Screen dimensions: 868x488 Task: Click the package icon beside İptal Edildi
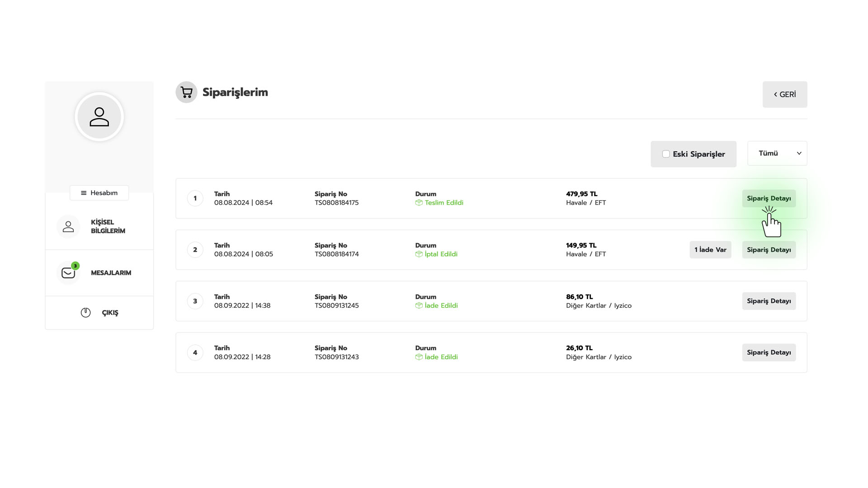(x=419, y=254)
